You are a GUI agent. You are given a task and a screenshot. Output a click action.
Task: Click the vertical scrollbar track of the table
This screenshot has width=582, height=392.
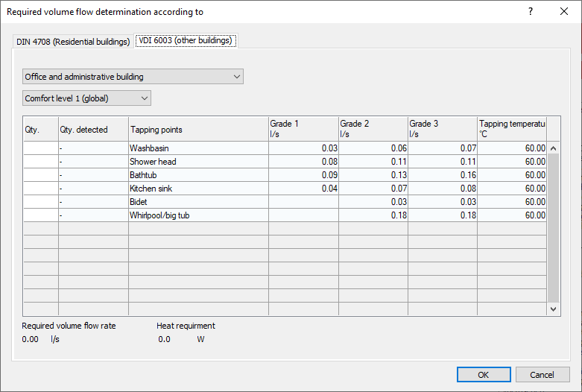pos(553,228)
